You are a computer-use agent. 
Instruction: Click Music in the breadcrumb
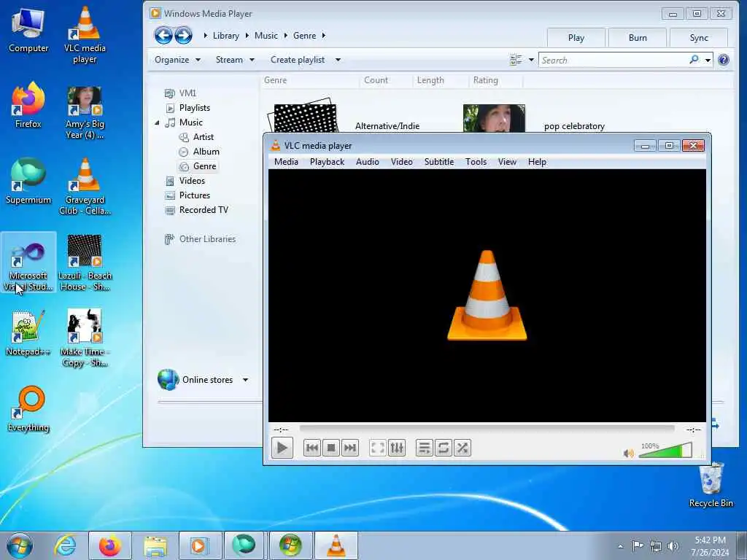click(266, 36)
